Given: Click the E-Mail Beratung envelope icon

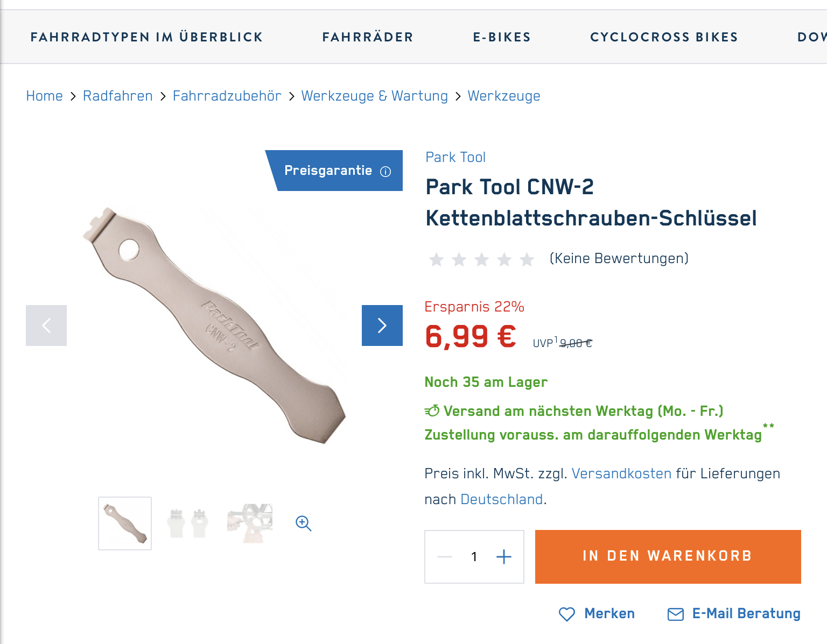Looking at the screenshot, I should tap(675, 614).
